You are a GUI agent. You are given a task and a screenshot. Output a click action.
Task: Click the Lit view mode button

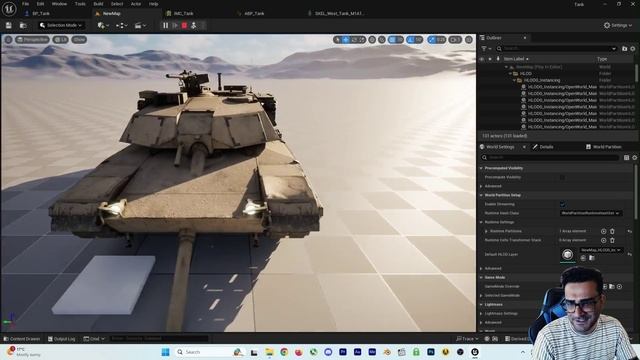pos(60,40)
